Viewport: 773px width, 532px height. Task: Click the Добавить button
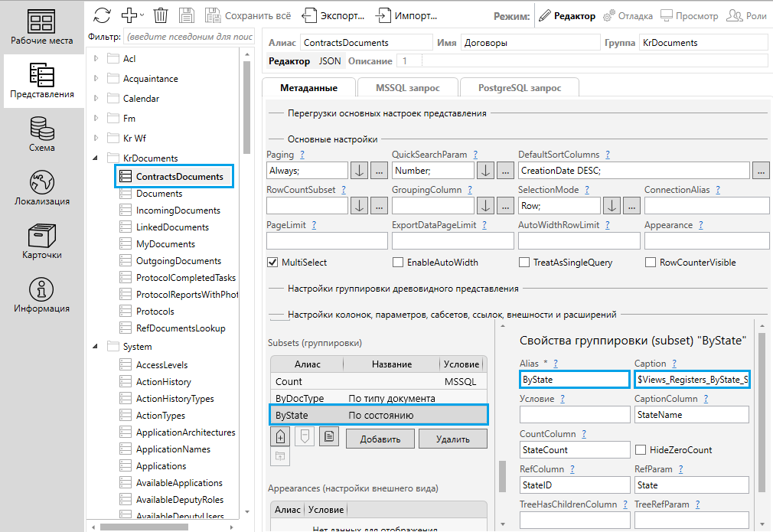coord(379,438)
